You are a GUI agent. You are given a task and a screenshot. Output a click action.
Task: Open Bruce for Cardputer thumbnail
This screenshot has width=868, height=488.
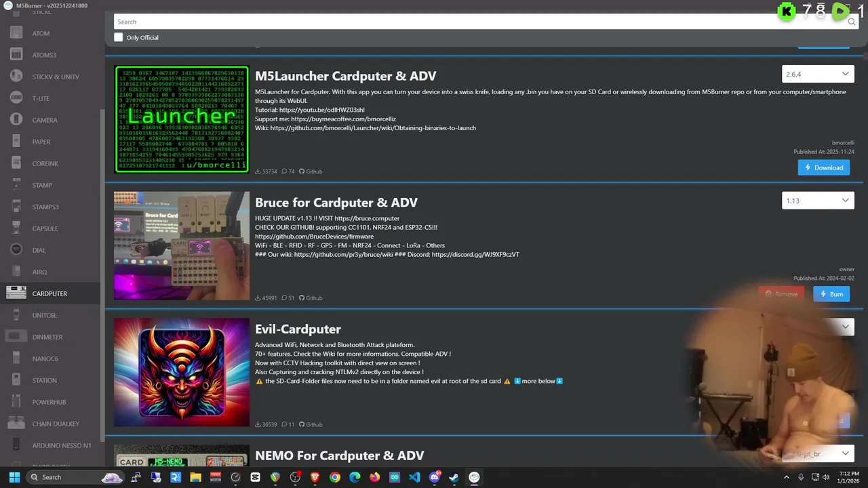click(x=182, y=245)
